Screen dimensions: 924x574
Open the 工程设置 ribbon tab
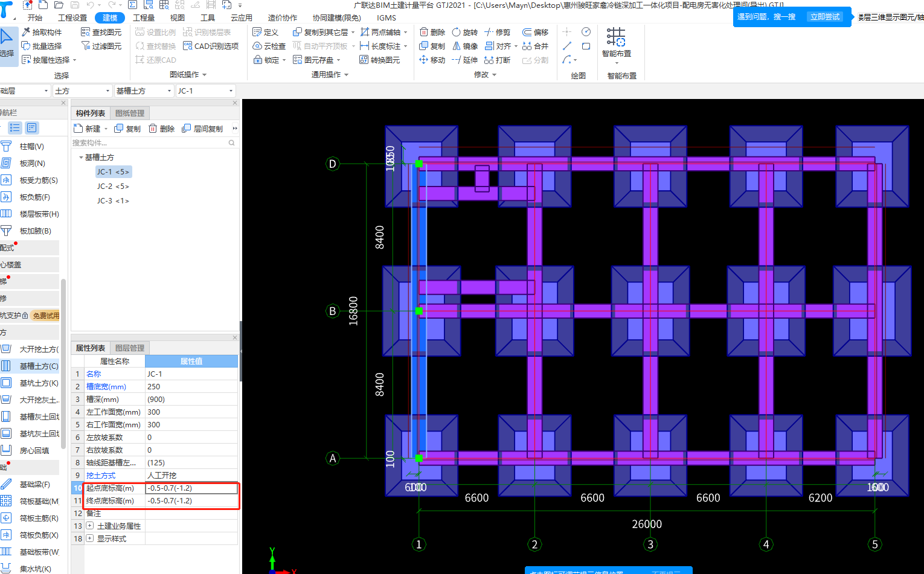point(72,18)
